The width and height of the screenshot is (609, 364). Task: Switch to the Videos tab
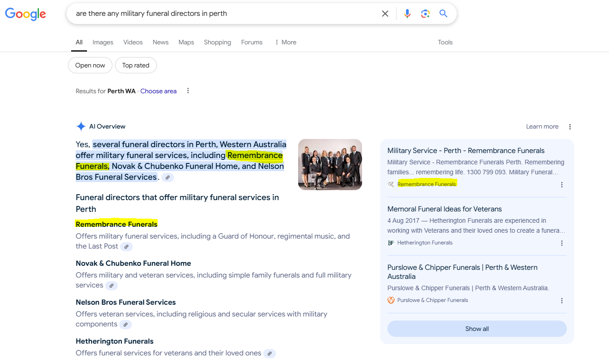pyautogui.click(x=133, y=42)
